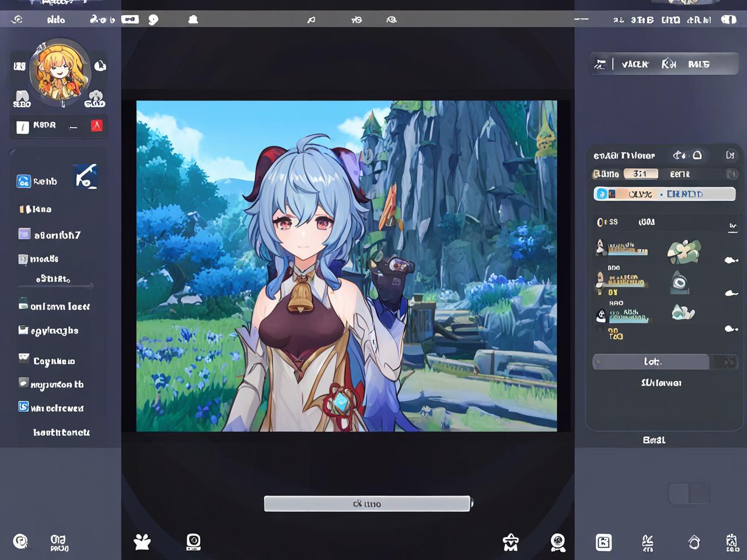The width and height of the screenshot is (747, 560).
Task: Toggle the small switch next to EEΠR
Action: click(731, 174)
